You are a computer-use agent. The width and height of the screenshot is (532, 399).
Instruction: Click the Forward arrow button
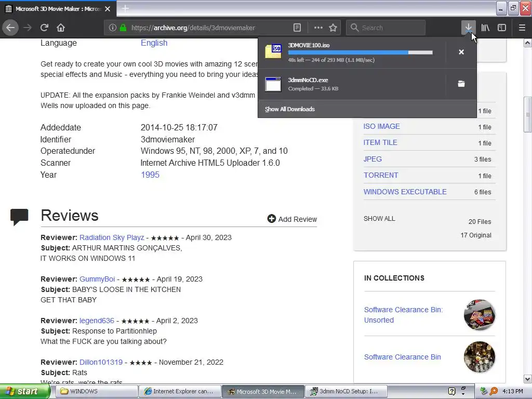point(28,28)
